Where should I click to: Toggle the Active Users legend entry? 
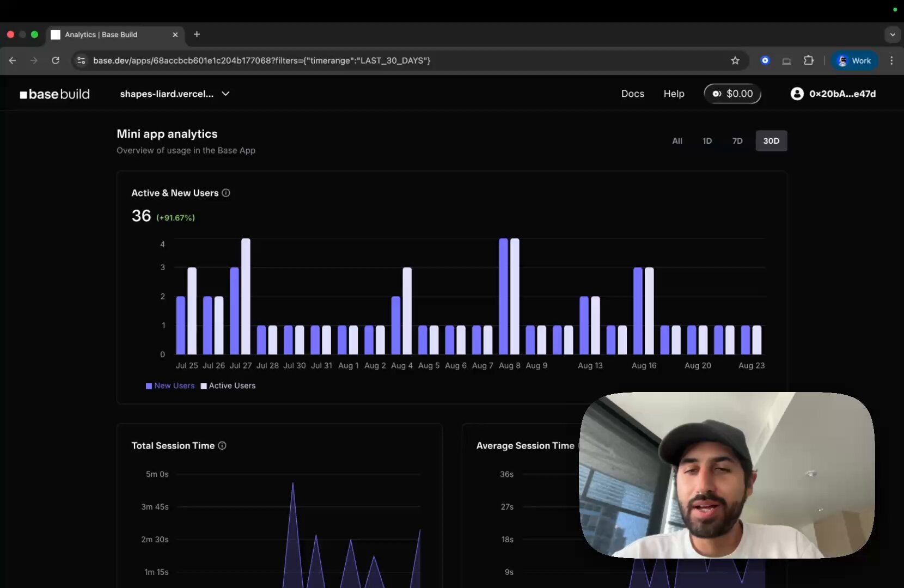coord(228,385)
